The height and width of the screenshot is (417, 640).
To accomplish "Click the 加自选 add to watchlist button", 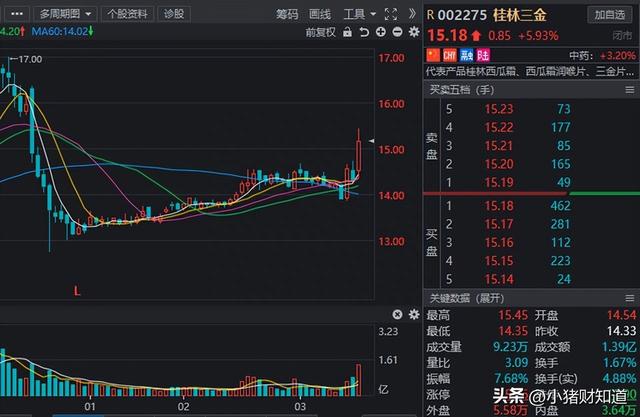I will [x=609, y=15].
